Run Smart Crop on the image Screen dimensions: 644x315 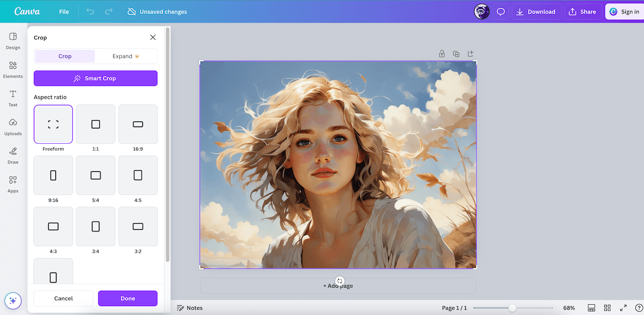(95, 78)
